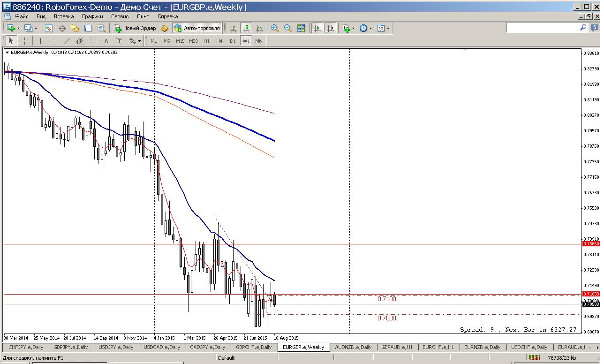
Task: Zoom out the chart
Action: [288, 28]
